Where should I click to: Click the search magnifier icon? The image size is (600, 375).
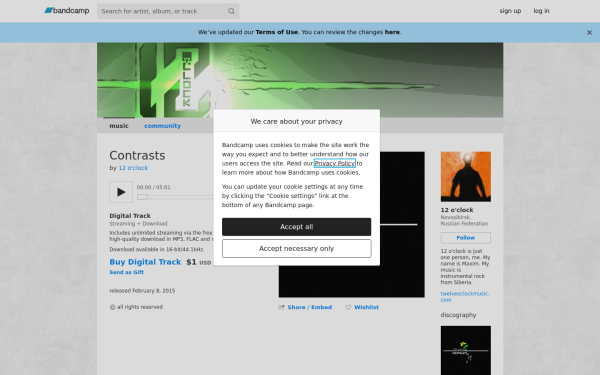pyautogui.click(x=231, y=11)
